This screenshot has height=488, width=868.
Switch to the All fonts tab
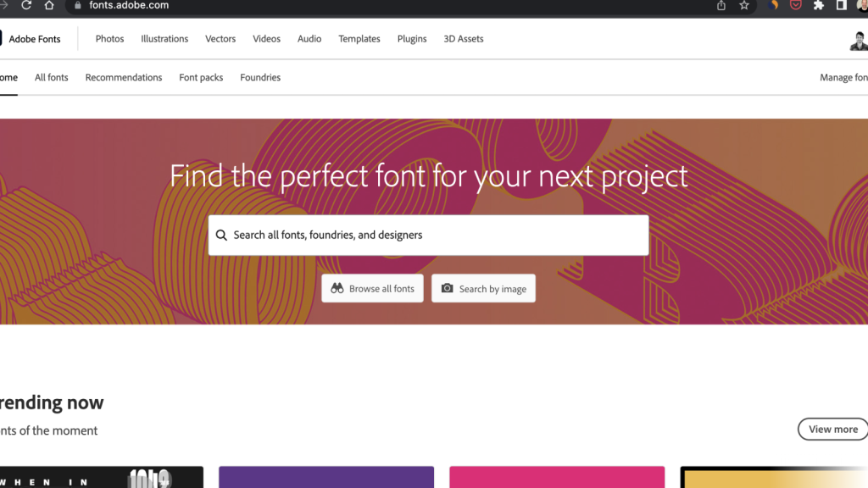pos(52,77)
